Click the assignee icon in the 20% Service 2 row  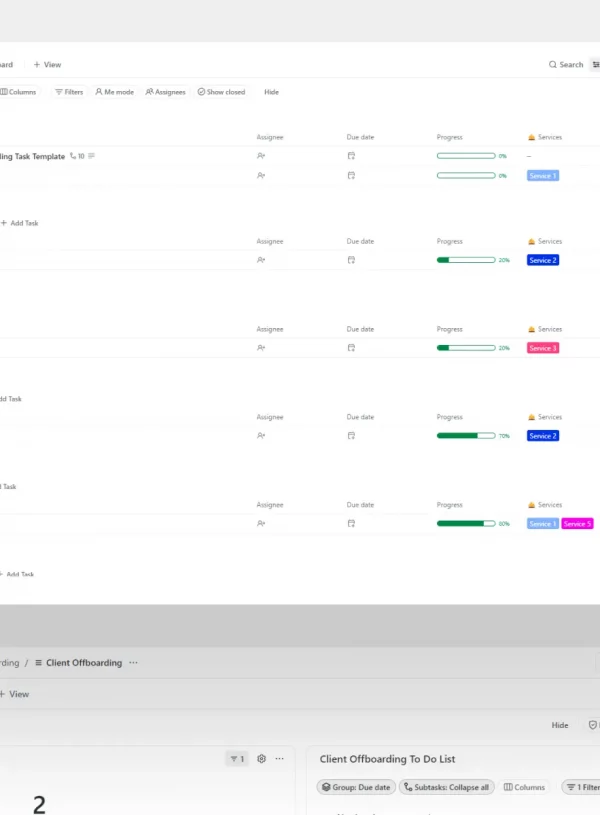coord(261,260)
